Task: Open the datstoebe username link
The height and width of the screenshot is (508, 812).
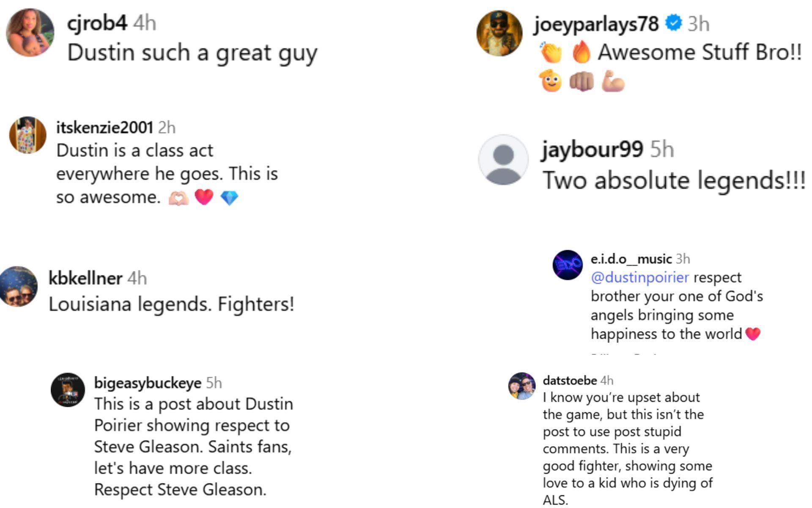Action: pyautogui.click(x=570, y=380)
